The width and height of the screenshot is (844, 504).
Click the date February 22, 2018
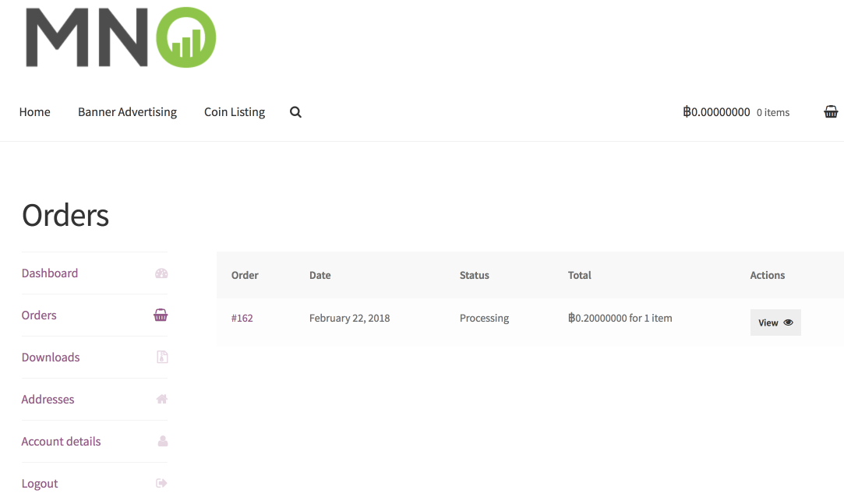(349, 318)
